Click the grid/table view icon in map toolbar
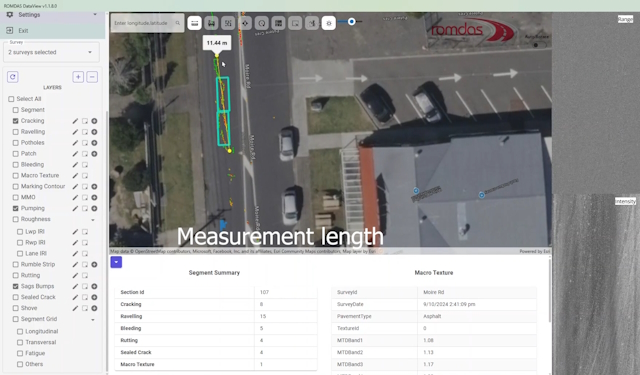The height and width of the screenshot is (375, 640). tap(278, 23)
